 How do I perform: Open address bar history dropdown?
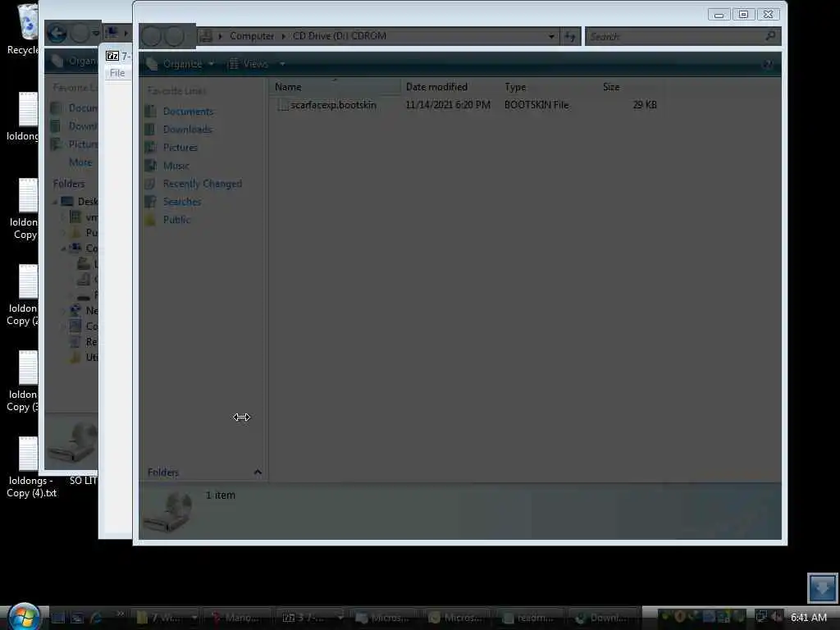(551, 36)
